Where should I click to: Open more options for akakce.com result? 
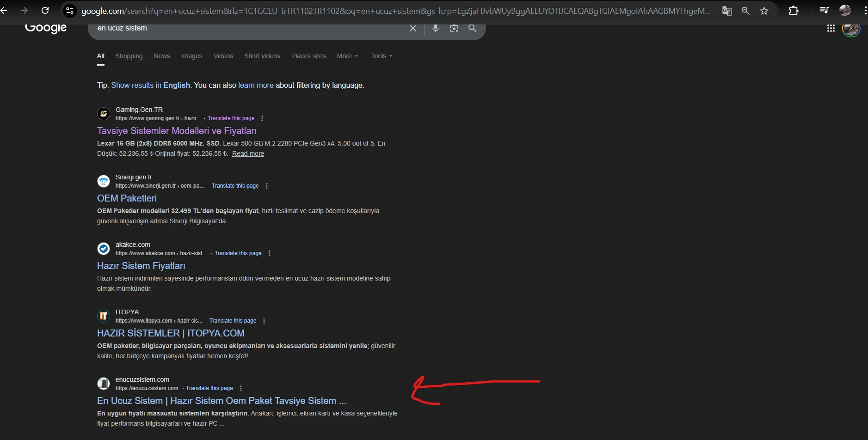[269, 253]
